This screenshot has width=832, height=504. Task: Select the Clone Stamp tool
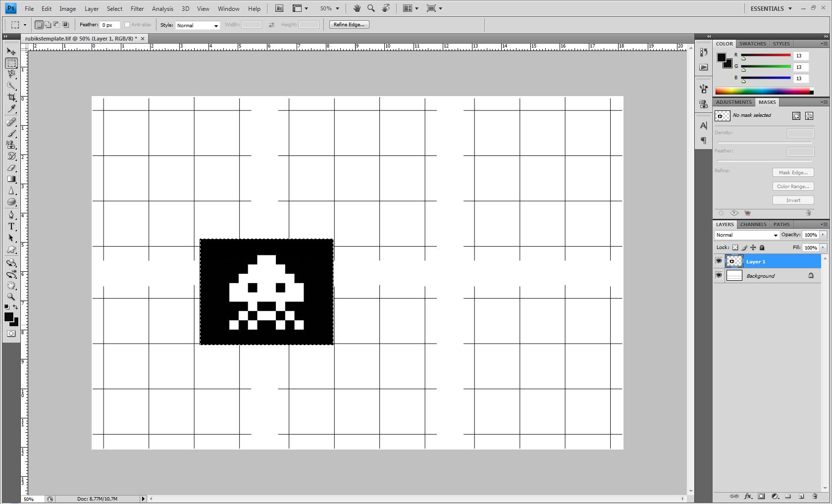[x=11, y=145]
